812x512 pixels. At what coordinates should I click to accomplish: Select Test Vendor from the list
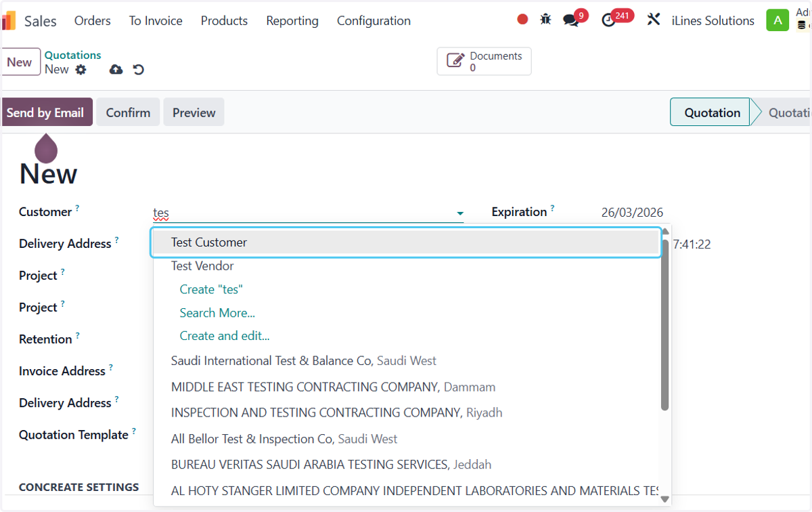406,266
